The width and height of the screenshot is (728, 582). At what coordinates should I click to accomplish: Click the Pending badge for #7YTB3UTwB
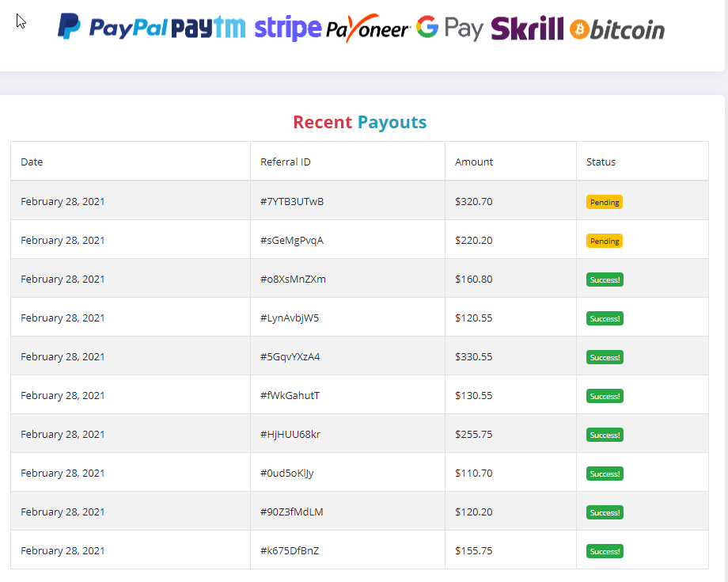click(604, 202)
